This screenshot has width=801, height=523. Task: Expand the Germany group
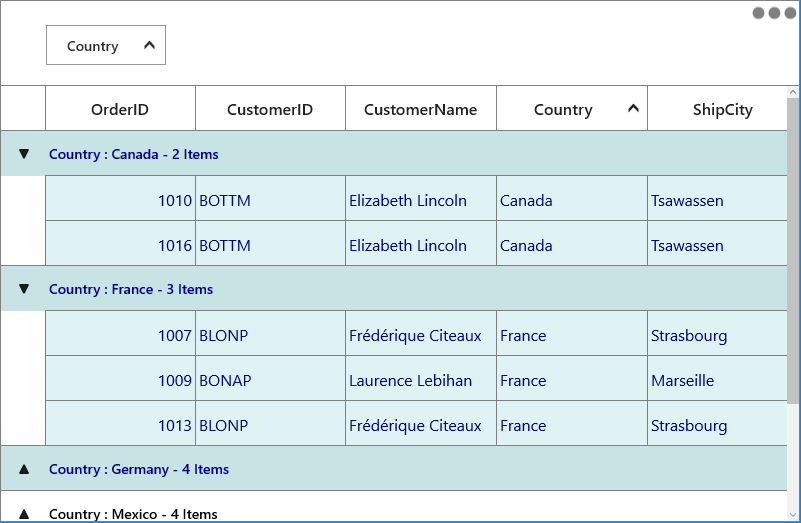[x=23, y=469]
